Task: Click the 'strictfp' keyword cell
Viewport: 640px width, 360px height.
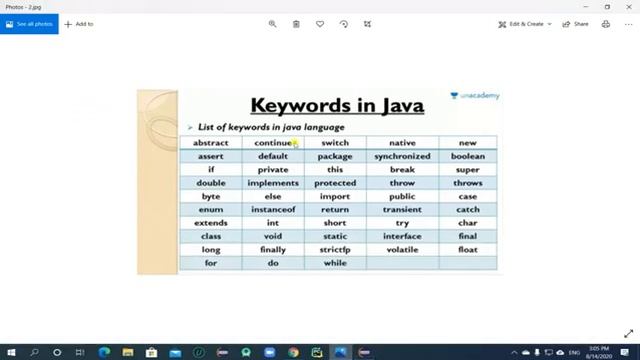Action: click(x=335, y=250)
